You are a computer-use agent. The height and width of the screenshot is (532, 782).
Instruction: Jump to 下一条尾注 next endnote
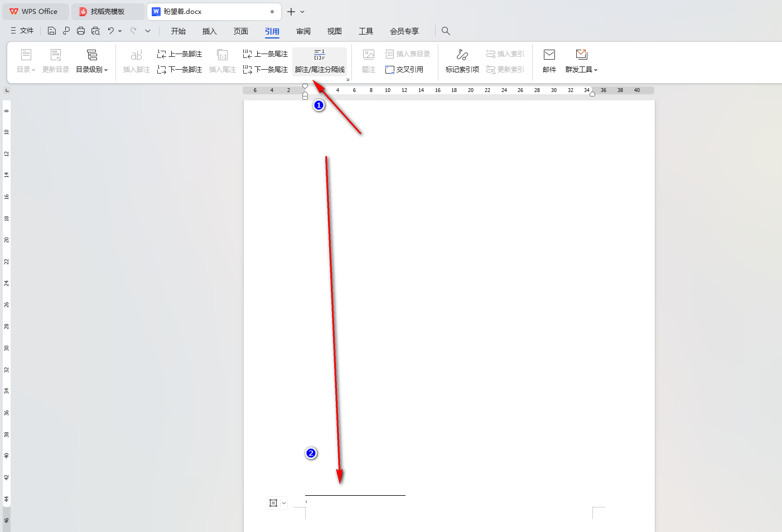point(266,70)
